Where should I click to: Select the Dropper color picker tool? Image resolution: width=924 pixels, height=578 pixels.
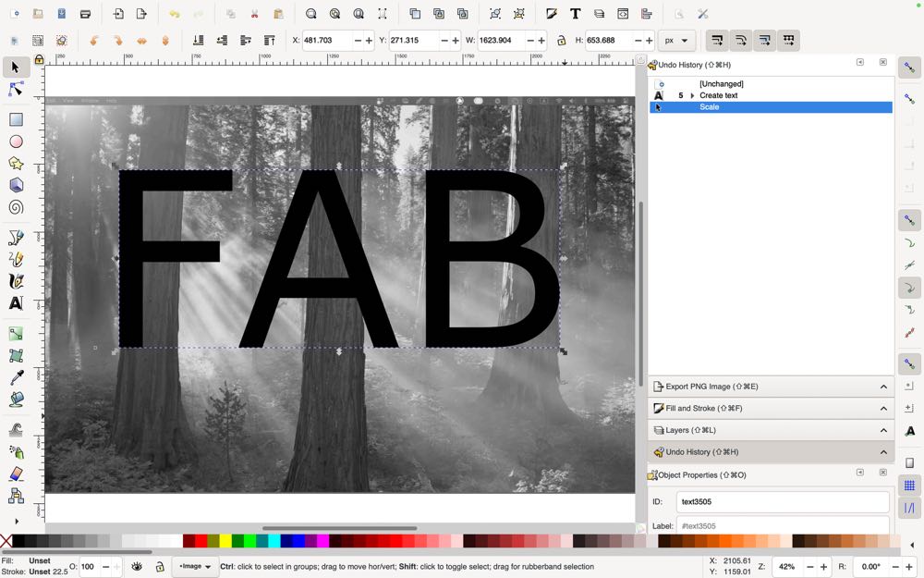[x=16, y=377]
